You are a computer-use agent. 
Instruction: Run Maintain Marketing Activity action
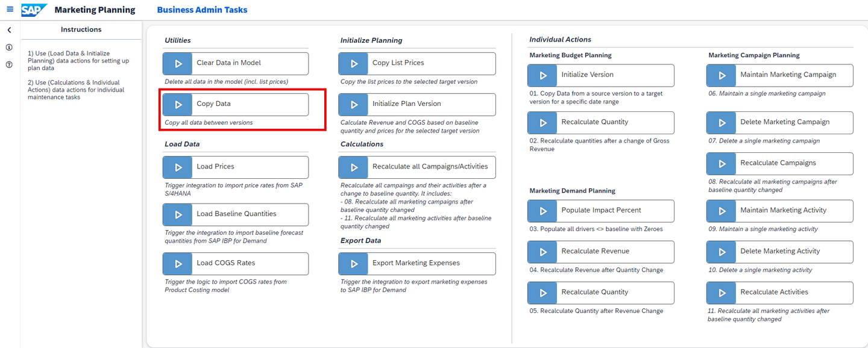pos(780,211)
